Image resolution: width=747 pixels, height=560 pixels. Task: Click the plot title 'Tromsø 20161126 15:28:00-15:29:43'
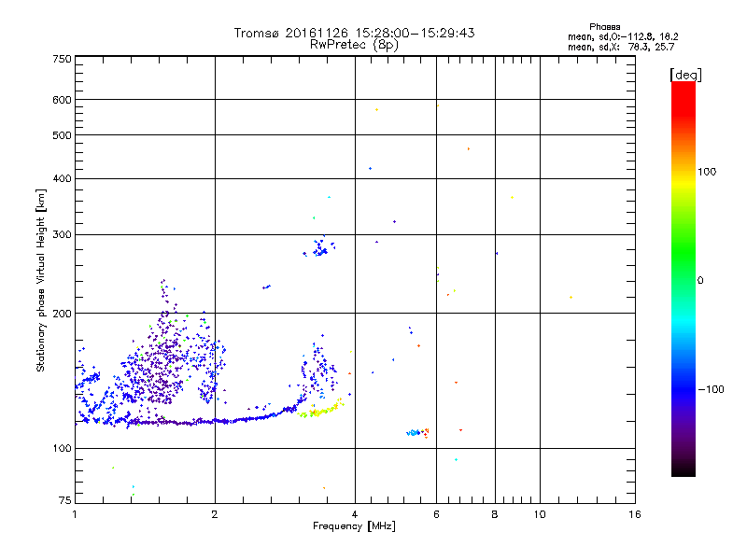click(x=354, y=33)
